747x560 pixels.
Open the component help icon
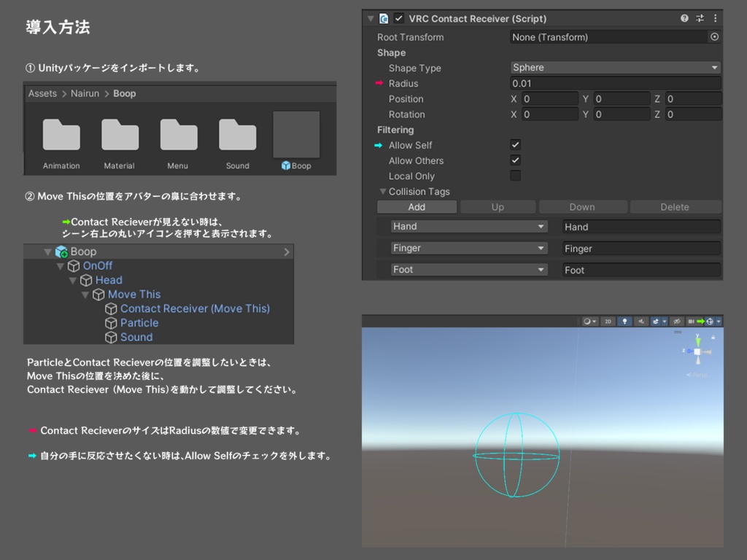point(684,18)
